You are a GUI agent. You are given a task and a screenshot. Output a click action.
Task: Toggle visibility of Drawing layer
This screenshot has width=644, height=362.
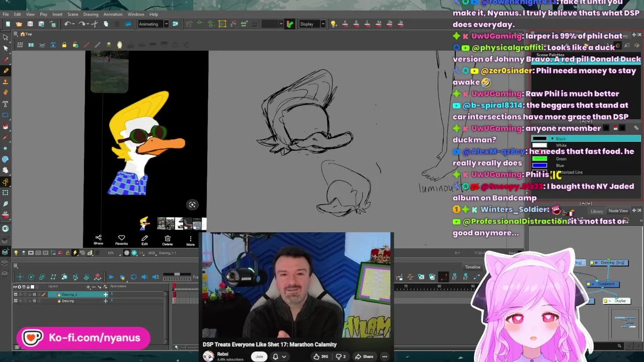[16, 301]
